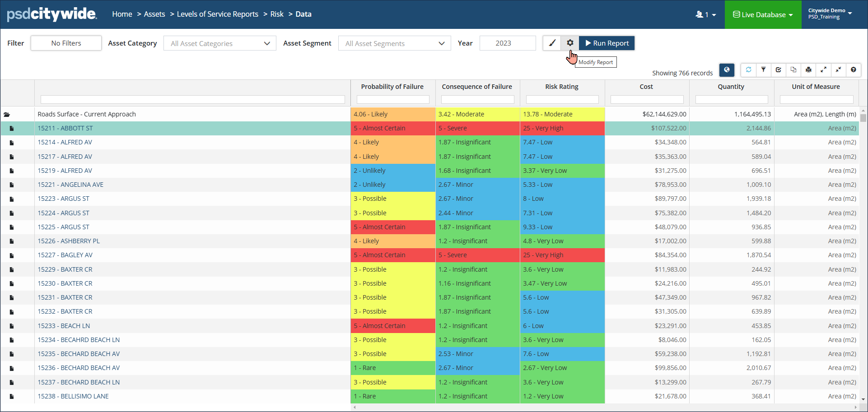Click the expand all arrows icon
This screenshot has width=868, height=412.
[823, 70]
